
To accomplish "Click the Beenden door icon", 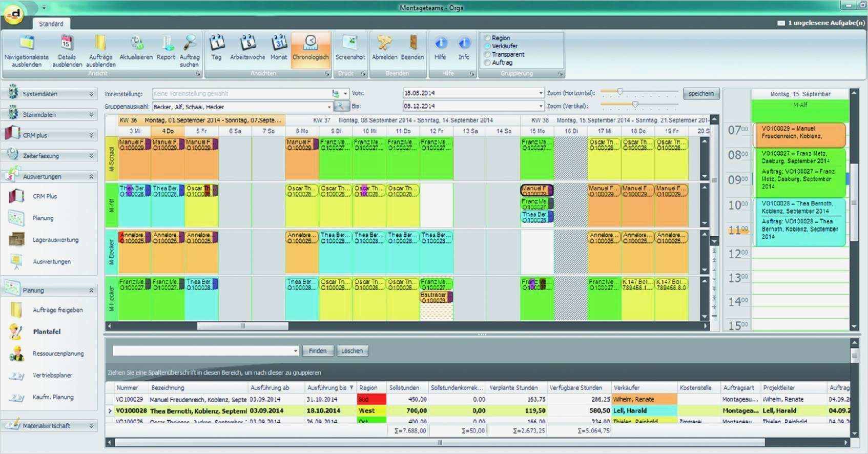I will [x=412, y=43].
